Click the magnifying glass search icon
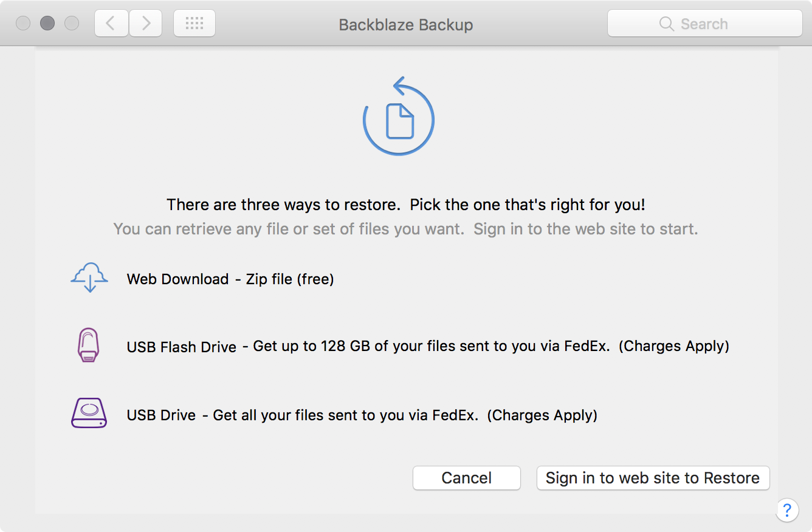Image resolution: width=812 pixels, height=532 pixels. click(x=666, y=24)
